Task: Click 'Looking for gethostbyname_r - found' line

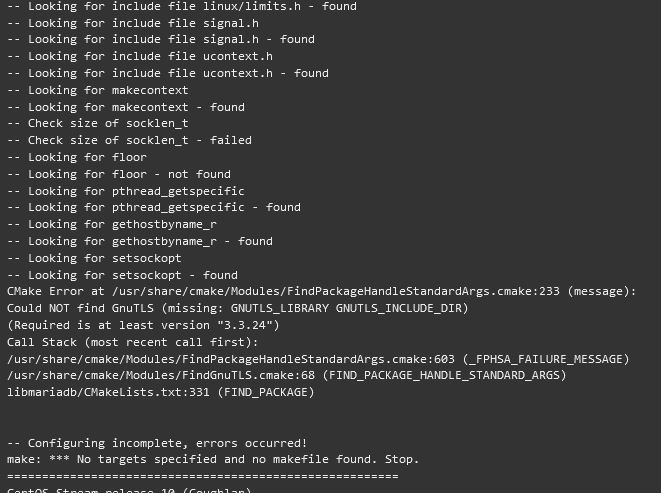Action: pyautogui.click(x=140, y=241)
